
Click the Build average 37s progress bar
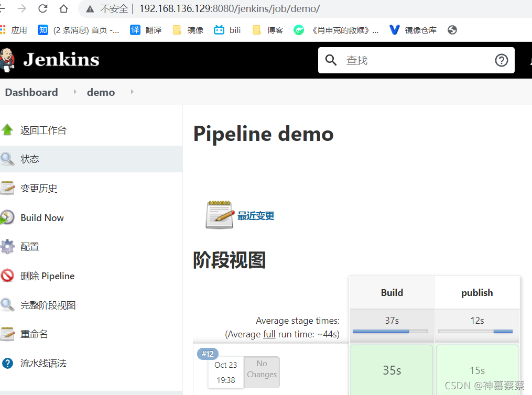point(390,331)
